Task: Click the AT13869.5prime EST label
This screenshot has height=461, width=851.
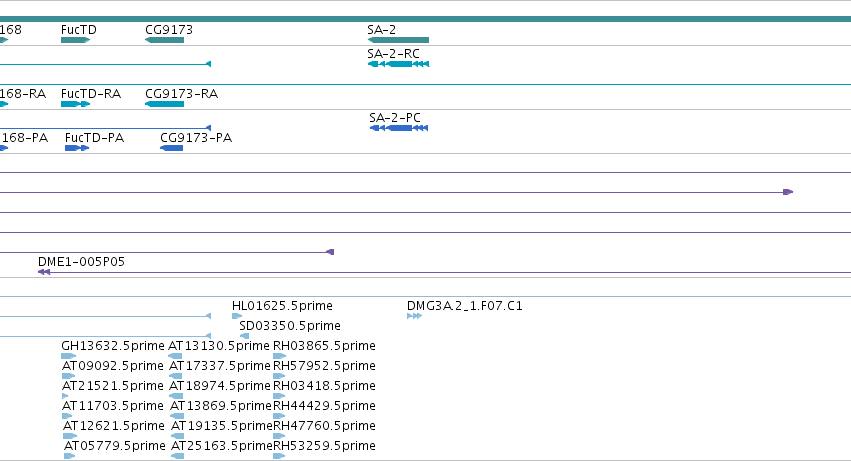Action: (221, 406)
